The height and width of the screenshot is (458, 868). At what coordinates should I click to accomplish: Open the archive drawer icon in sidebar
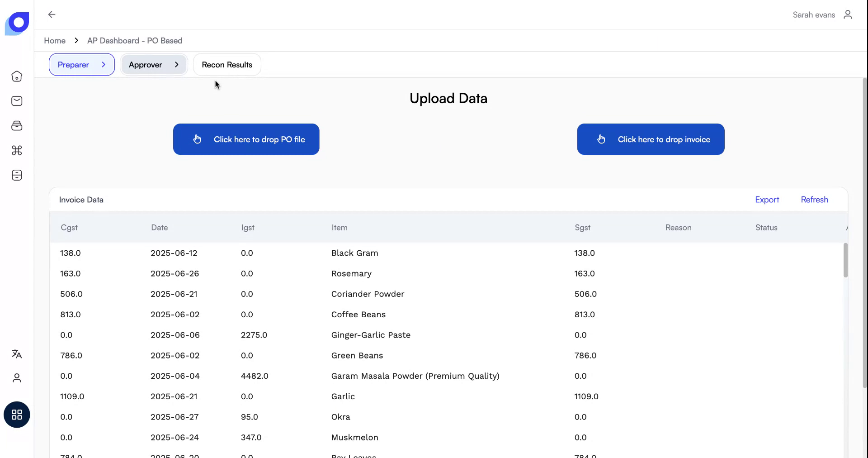(17, 126)
